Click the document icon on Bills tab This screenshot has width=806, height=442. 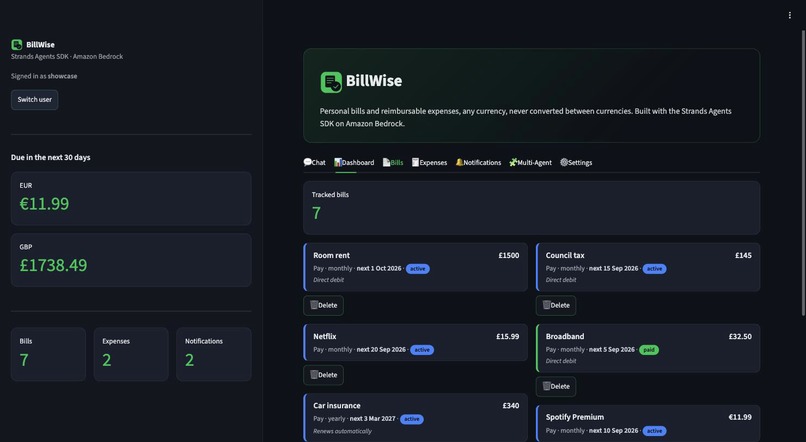click(387, 162)
